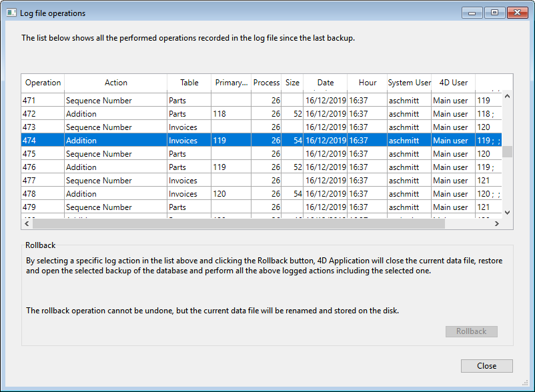Click the 4D User column header
This screenshot has height=392, width=535.
click(x=453, y=83)
